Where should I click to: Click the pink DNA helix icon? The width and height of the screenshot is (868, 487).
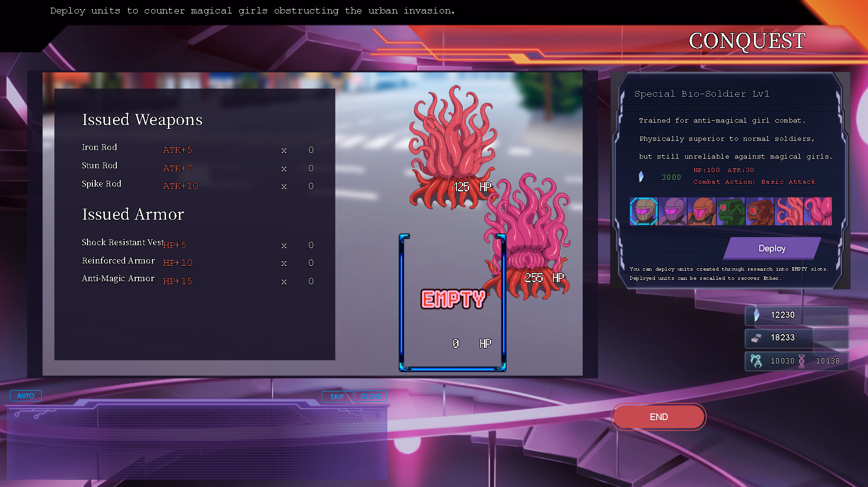tap(802, 361)
